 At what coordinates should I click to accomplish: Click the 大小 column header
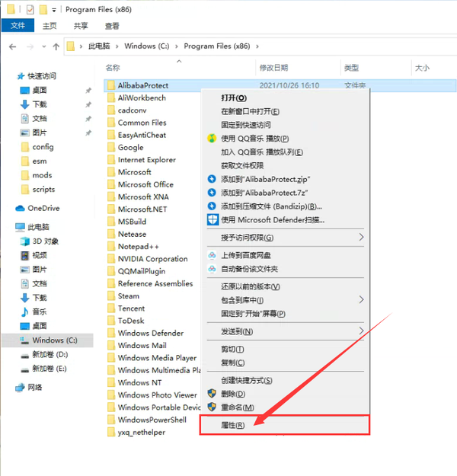tap(423, 68)
